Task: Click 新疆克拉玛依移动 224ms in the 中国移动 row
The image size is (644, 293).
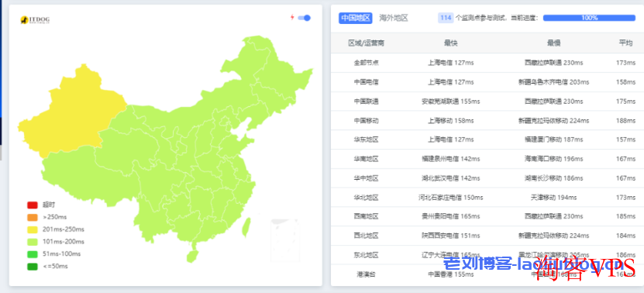Action: tap(553, 121)
